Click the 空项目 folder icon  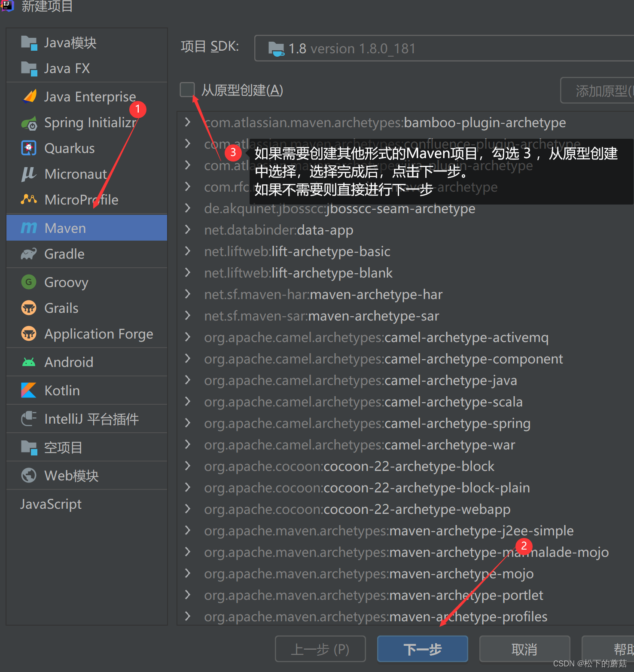click(29, 447)
